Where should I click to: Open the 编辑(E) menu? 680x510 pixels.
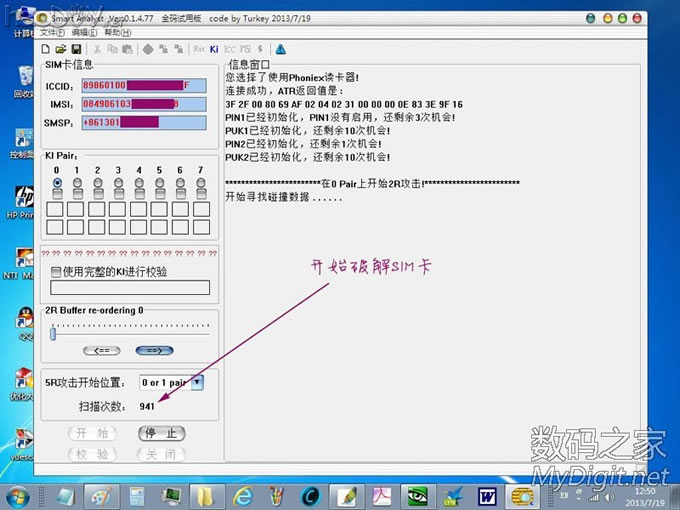tap(85, 33)
